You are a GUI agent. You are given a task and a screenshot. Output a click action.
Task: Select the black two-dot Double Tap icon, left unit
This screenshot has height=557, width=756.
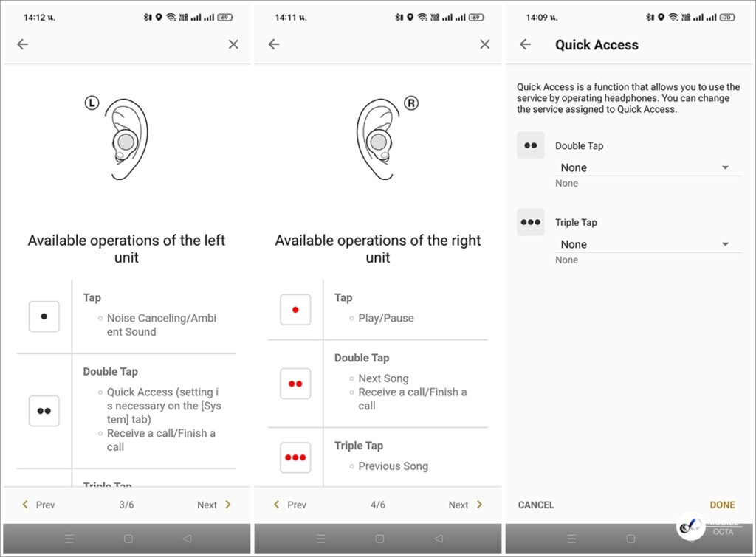44,411
